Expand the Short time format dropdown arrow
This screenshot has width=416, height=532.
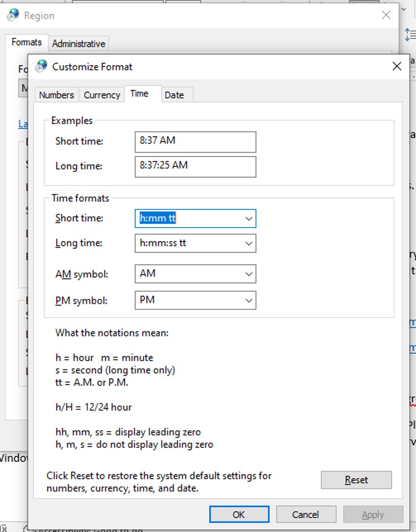pos(248,219)
